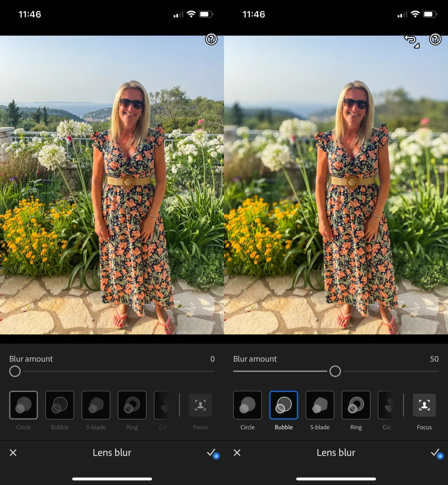Choose the 5-blade bokeh style

coord(96,405)
